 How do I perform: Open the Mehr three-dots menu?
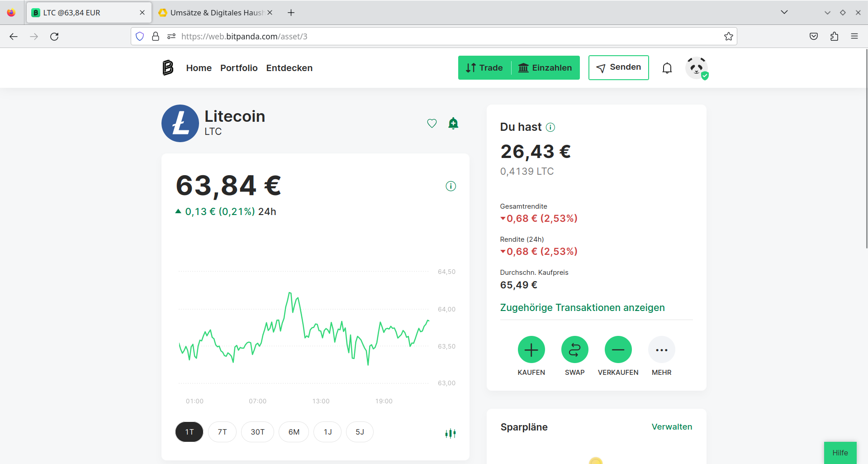[x=661, y=349]
